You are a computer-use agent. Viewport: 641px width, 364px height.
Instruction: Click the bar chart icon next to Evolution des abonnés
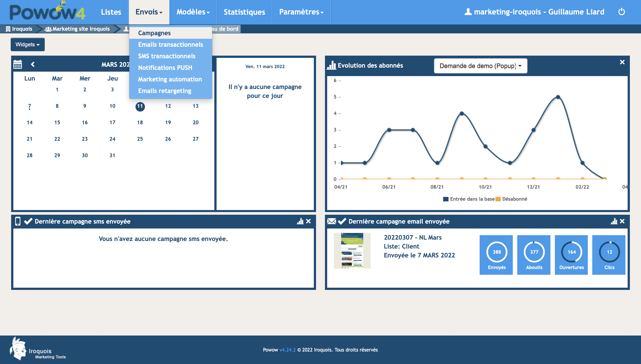pyautogui.click(x=331, y=65)
